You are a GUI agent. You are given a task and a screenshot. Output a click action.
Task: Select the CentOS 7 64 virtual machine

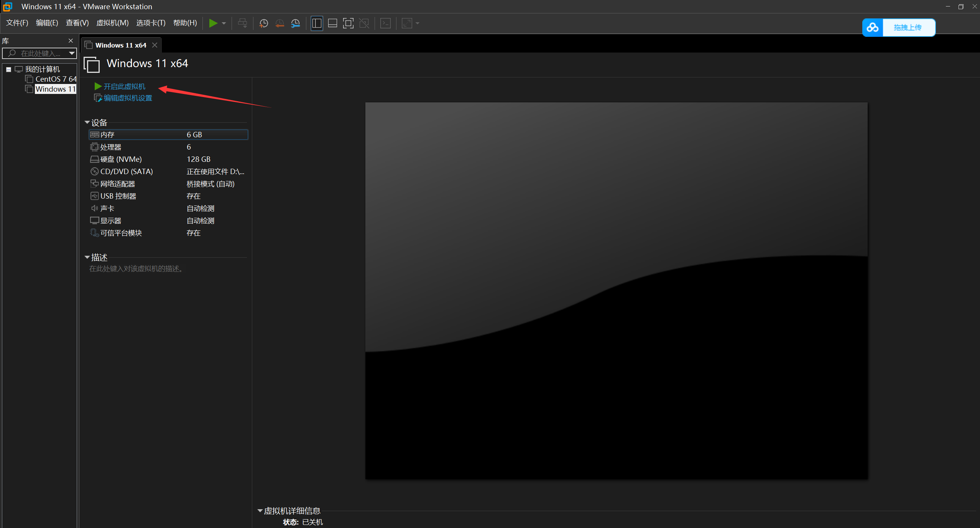pyautogui.click(x=56, y=79)
